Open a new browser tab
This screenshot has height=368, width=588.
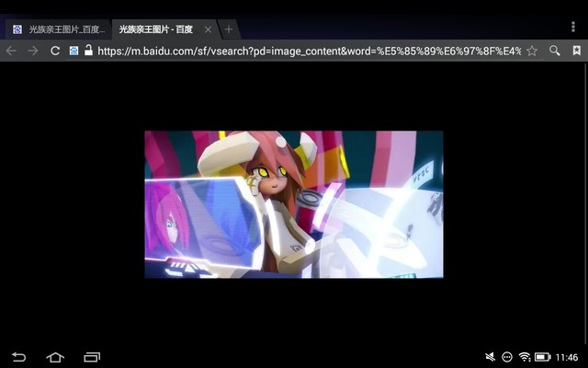pyautogui.click(x=229, y=29)
